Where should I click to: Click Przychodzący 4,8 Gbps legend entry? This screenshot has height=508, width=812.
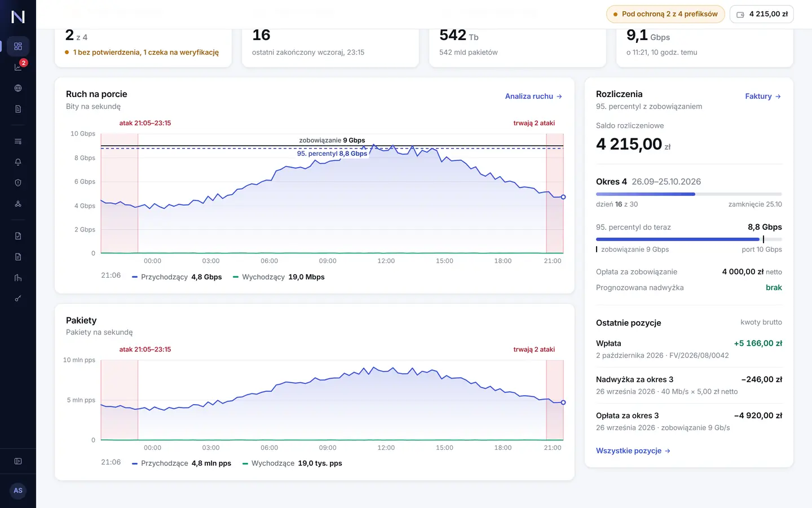click(x=177, y=277)
